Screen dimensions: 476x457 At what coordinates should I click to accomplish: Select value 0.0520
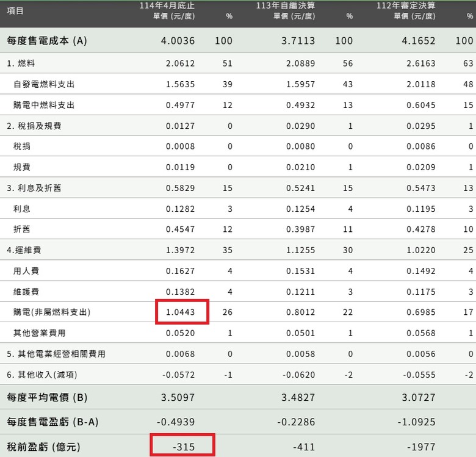coord(180,333)
